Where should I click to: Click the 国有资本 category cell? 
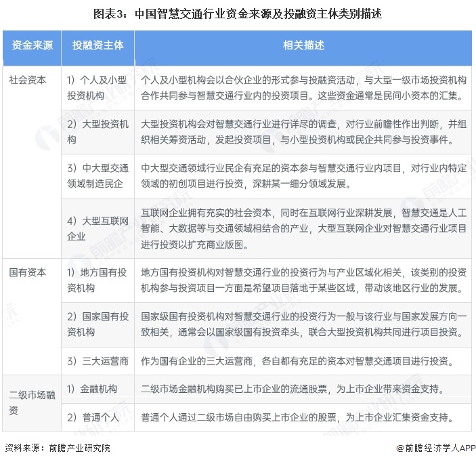coord(28,272)
